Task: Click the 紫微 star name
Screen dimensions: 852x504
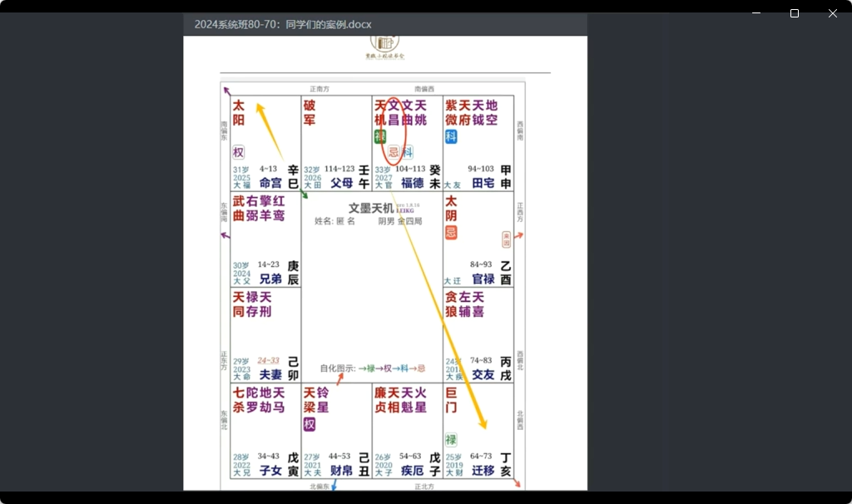Action: click(451, 112)
